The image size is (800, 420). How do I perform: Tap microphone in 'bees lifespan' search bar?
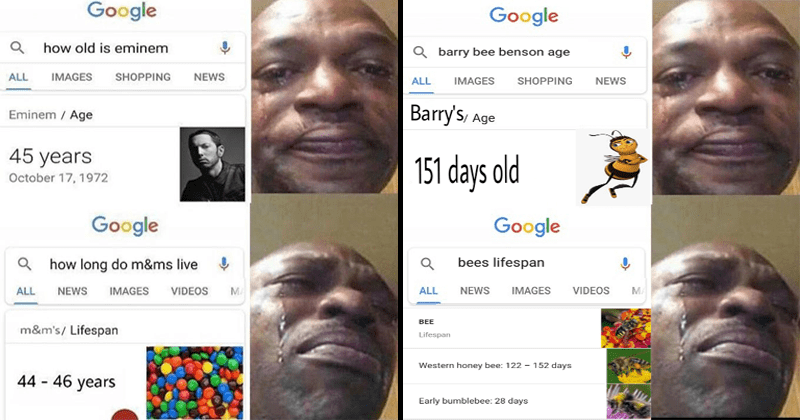coord(625,263)
